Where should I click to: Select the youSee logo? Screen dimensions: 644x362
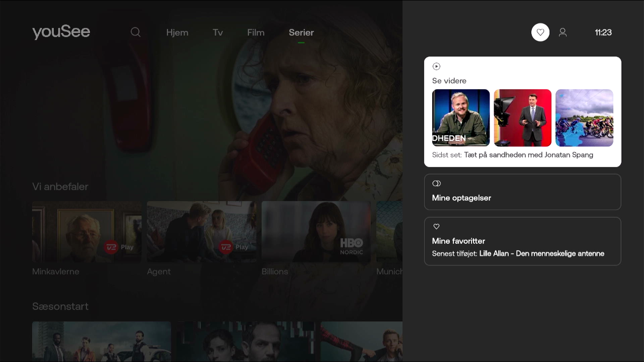pyautogui.click(x=61, y=32)
